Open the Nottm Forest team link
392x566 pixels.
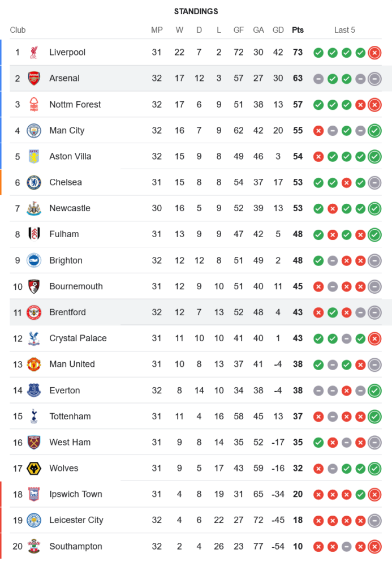(x=75, y=105)
